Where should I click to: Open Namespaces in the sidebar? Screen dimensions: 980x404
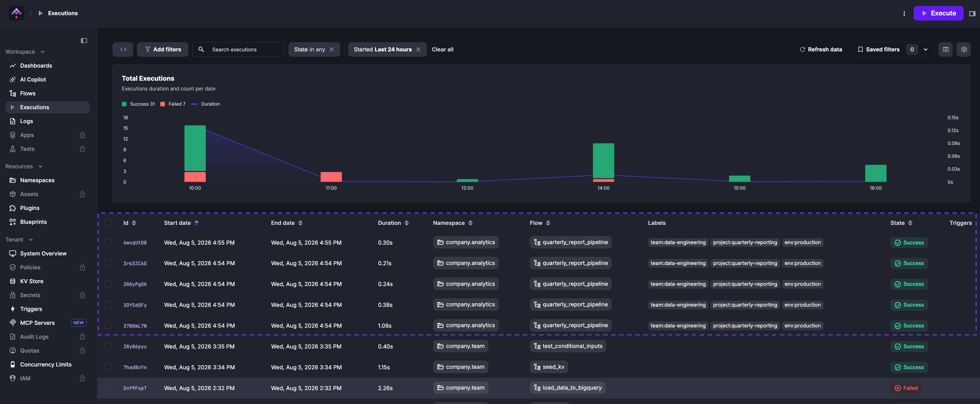point(48,180)
